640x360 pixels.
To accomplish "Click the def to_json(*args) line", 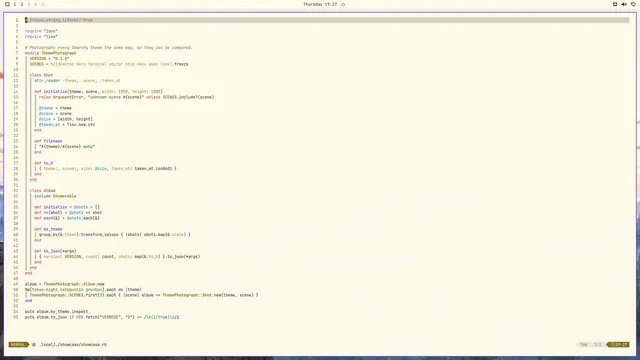I will [55, 251].
